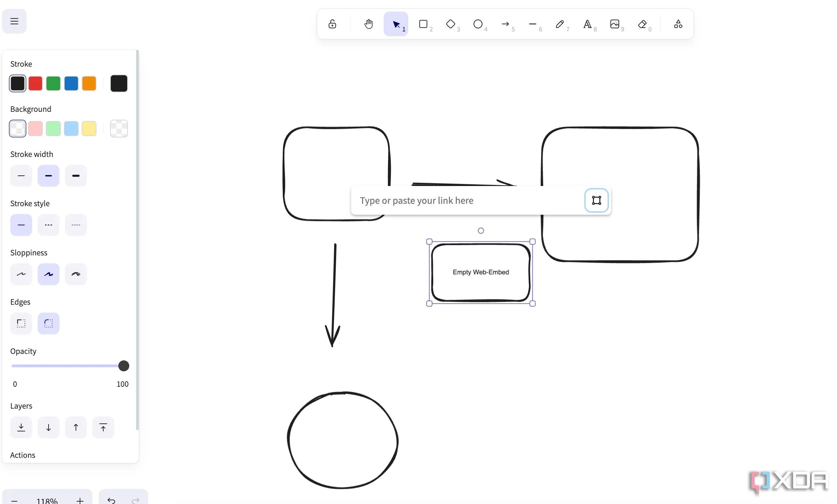This screenshot has height=504, width=837.
Task: Open more shapes tools dropdown
Action: point(678,24)
